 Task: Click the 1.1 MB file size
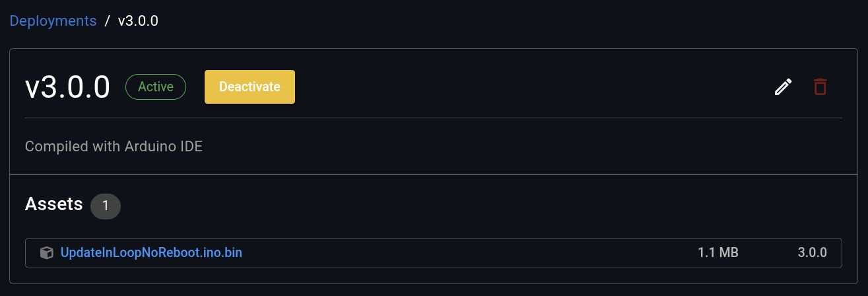(x=718, y=252)
